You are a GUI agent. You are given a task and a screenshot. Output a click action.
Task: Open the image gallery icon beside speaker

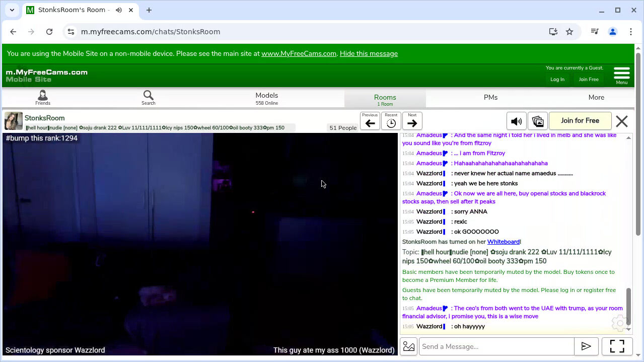pos(537,121)
